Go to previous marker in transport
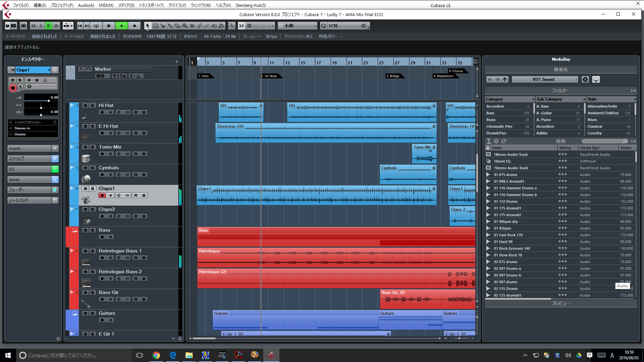The height and width of the screenshot is (362, 644). point(80,26)
